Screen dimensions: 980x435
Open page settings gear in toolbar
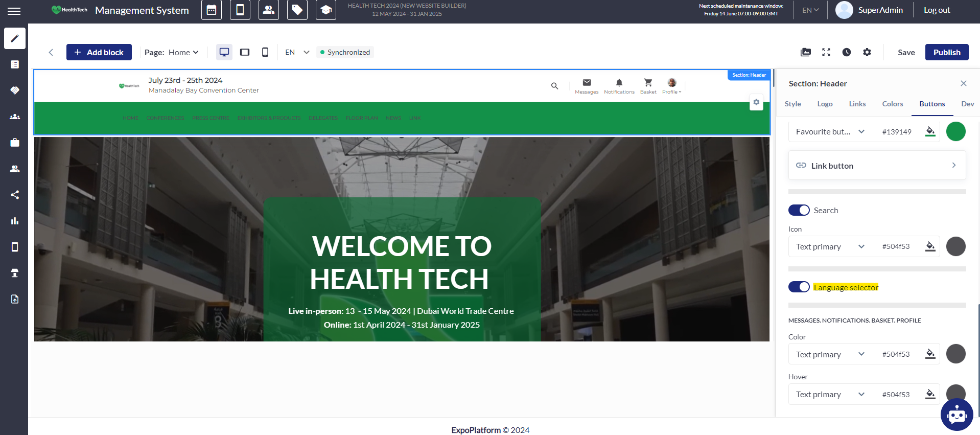867,52
